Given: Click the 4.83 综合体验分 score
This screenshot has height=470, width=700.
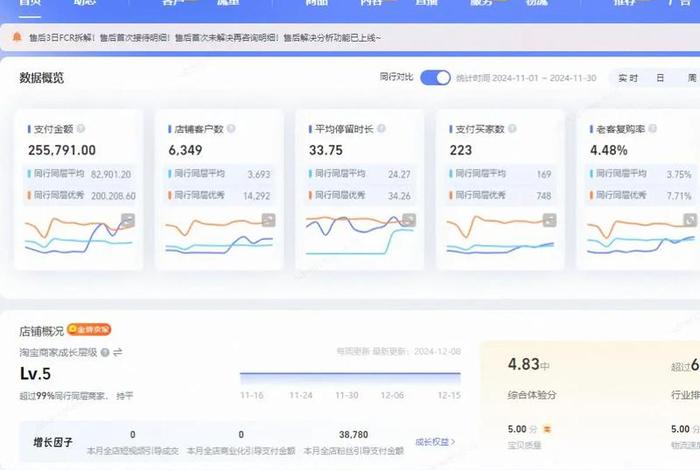Looking at the screenshot, I should 524,364.
